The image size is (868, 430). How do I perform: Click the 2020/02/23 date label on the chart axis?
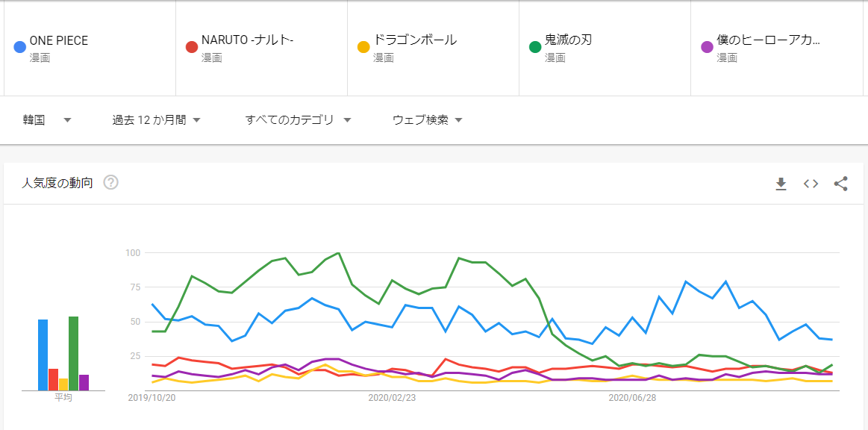pos(392,399)
